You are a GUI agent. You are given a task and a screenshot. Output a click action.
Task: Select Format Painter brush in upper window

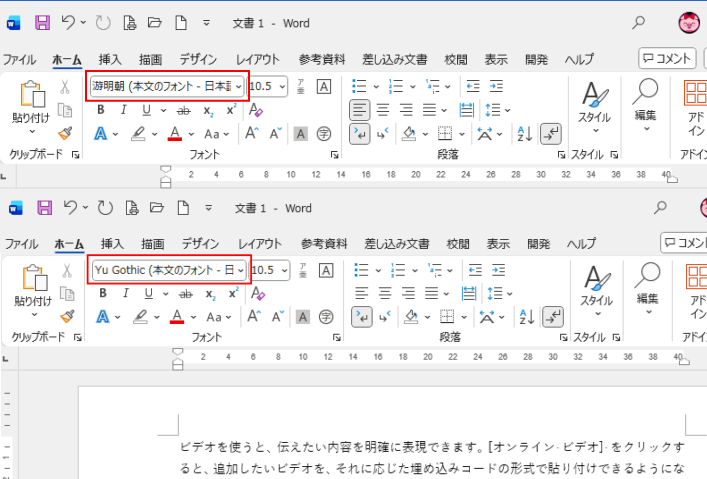pos(65,133)
